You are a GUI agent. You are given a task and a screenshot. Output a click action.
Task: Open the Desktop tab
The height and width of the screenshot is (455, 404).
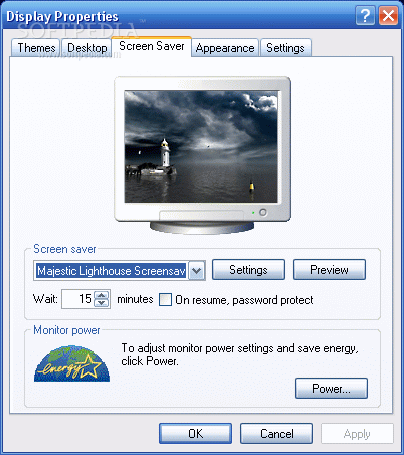coord(87,48)
